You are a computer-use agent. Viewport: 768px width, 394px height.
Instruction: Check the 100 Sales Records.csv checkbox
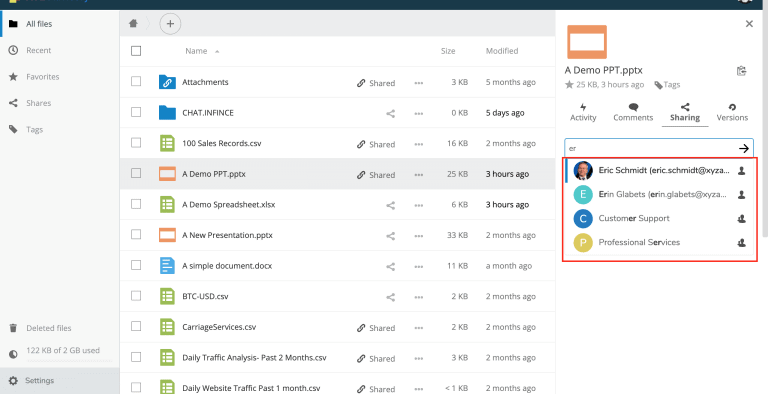click(136, 143)
